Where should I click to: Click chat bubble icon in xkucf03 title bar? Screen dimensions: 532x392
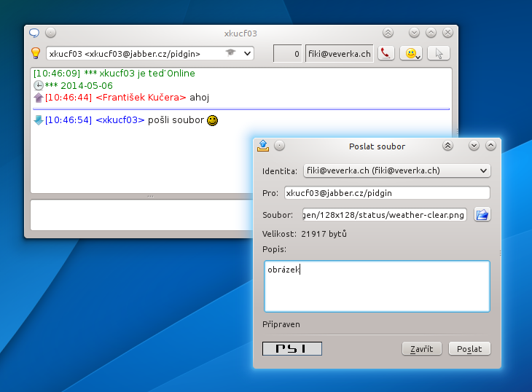click(34, 33)
